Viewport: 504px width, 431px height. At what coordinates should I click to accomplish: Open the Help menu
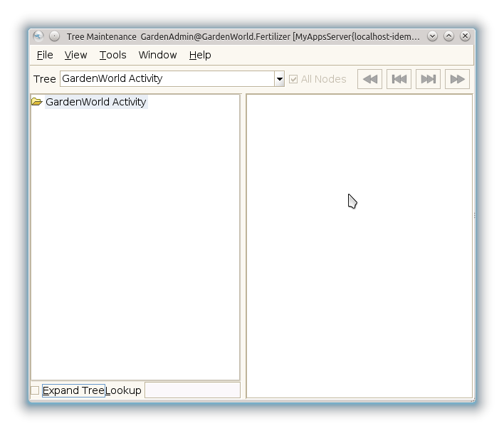tap(200, 55)
